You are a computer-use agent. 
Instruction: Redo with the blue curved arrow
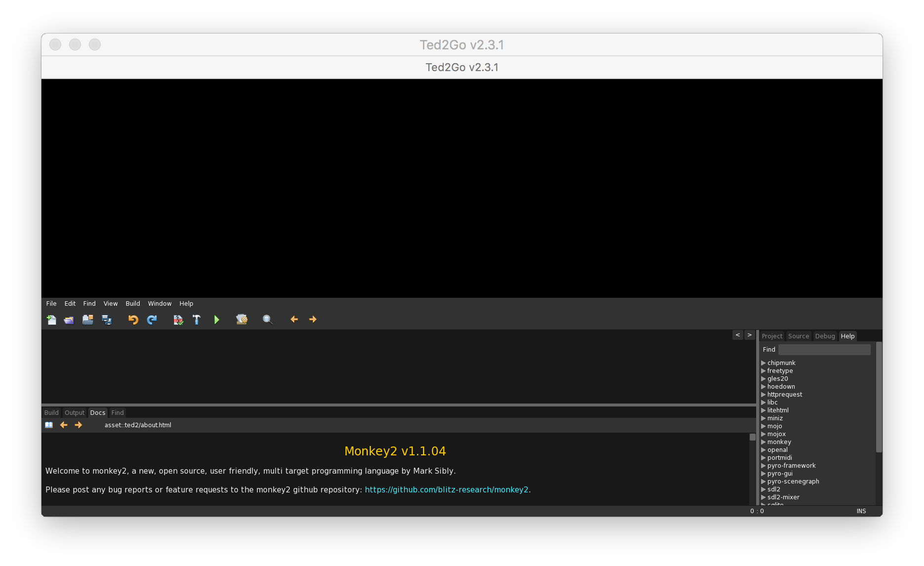(x=152, y=320)
